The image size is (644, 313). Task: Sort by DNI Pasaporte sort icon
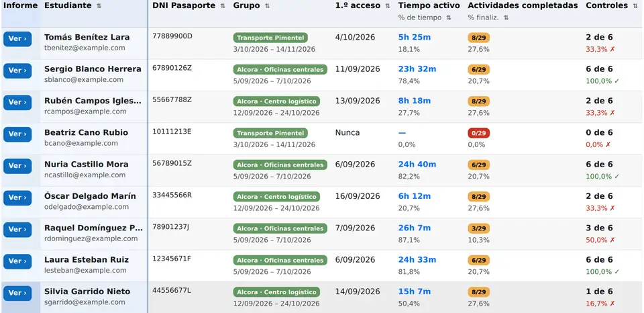click(x=223, y=6)
